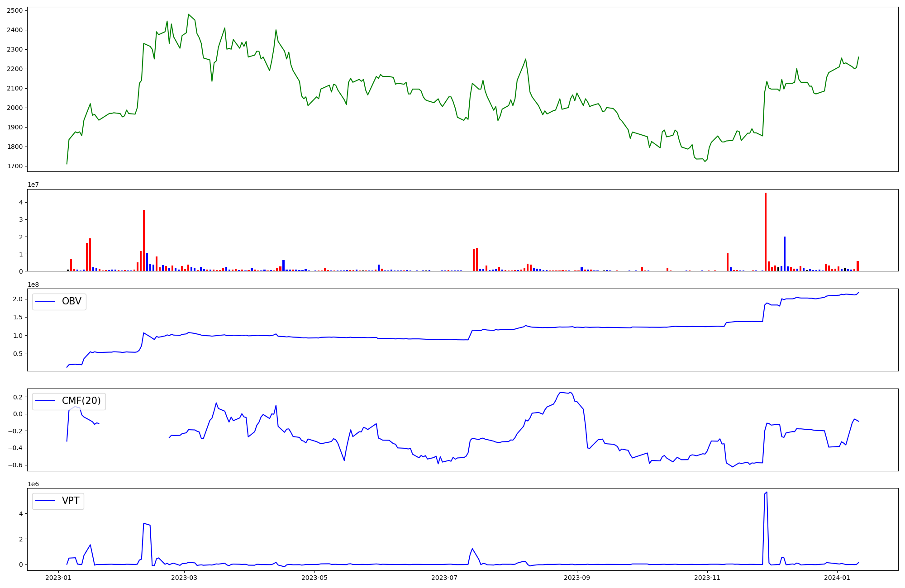Screen dimensions: 905x588
Task: Click the 2000 price axis tick label
Action: (x=14, y=108)
